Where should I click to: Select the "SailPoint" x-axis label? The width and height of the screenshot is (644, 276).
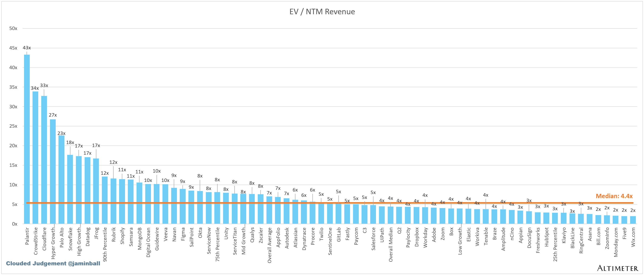click(x=191, y=237)
